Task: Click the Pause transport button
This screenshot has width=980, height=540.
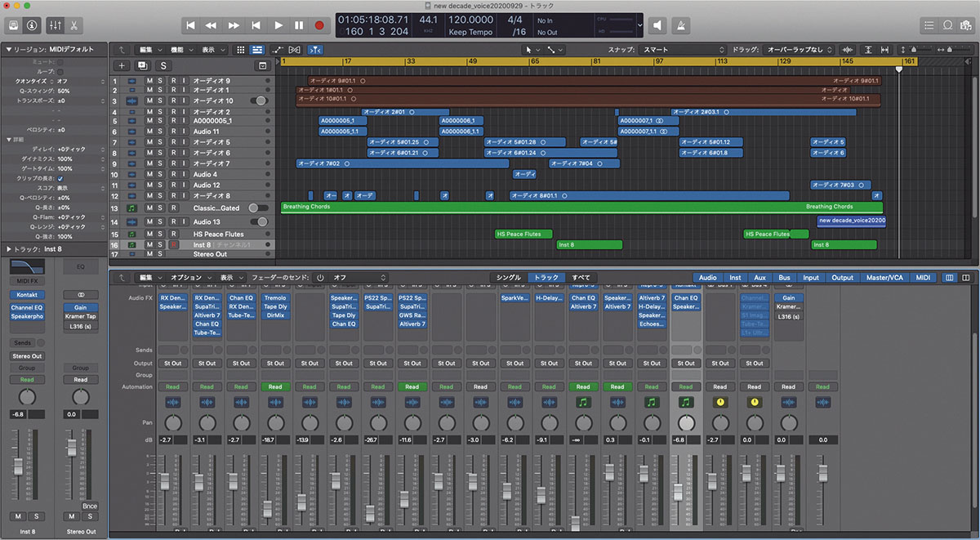Action: (299, 25)
